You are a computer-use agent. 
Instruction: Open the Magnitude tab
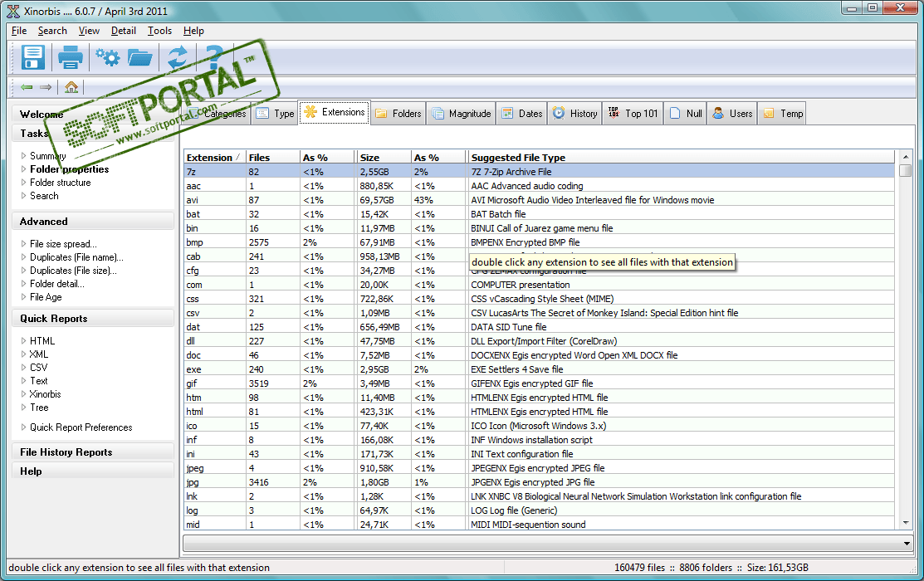pyautogui.click(x=462, y=113)
